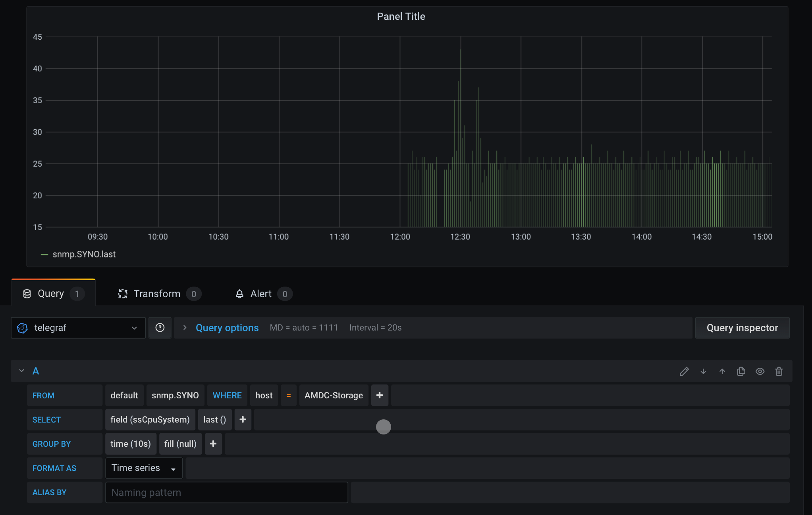Add a function with the SELECT row plus

243,419
